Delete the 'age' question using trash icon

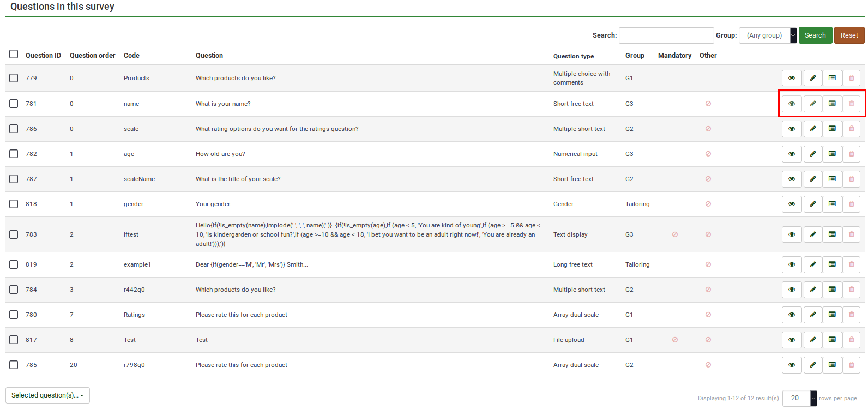[x=851, y=154]
